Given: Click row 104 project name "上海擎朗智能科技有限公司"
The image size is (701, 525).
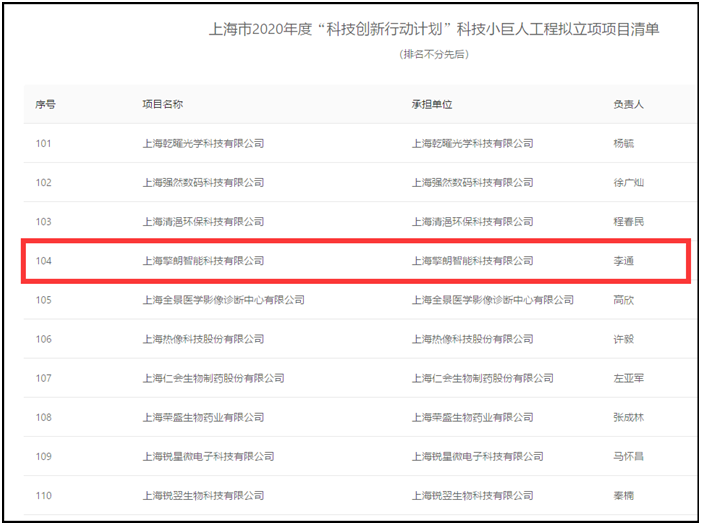Looking at the screenshot, I should [203, 261].
